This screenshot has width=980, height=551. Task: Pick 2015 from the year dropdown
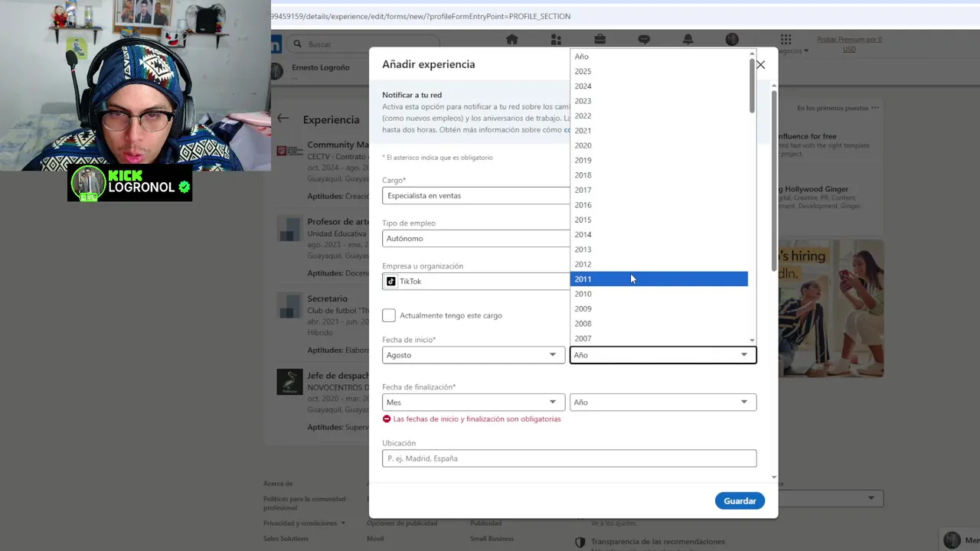click(x=659, y=220)
